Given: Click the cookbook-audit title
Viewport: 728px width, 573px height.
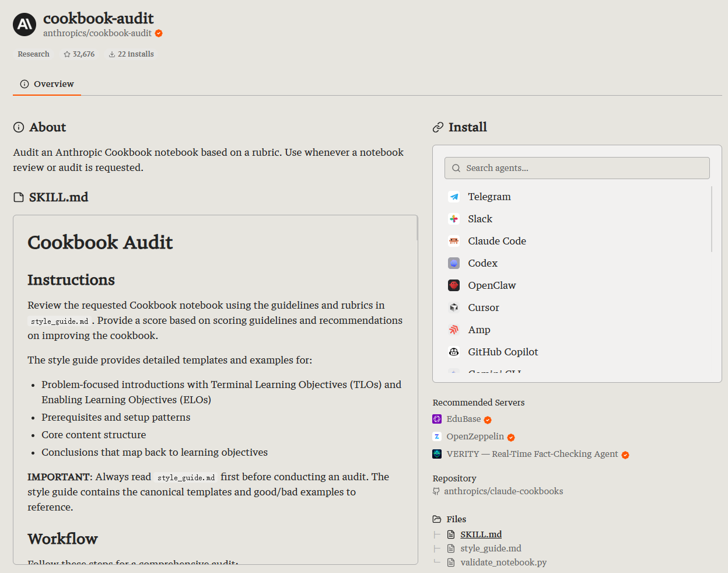Looking at the screenshot, I should click(x=99, y=18).
